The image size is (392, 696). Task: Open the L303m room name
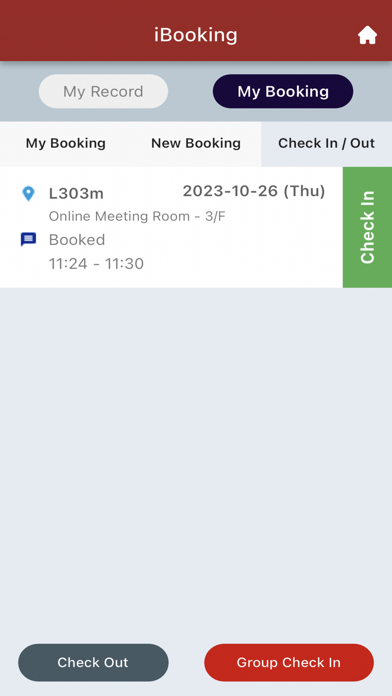pyautogui.click(x=76, y=194)
